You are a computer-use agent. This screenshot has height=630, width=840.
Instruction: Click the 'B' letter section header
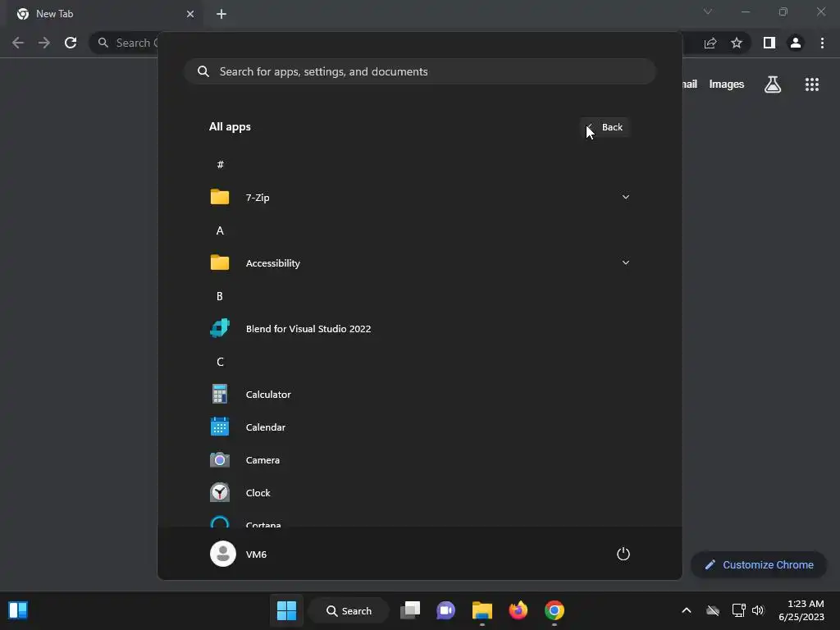click(x=220, y=296)
